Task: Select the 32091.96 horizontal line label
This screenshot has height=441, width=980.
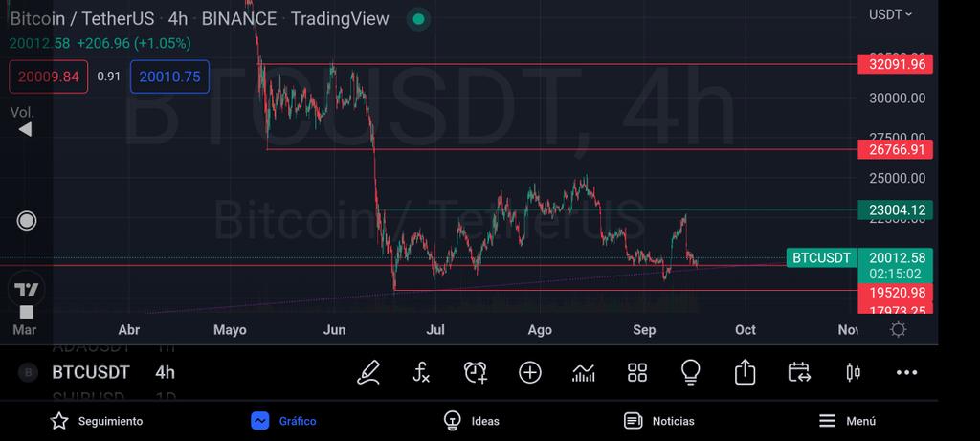Action: click(x=895, y=64)
